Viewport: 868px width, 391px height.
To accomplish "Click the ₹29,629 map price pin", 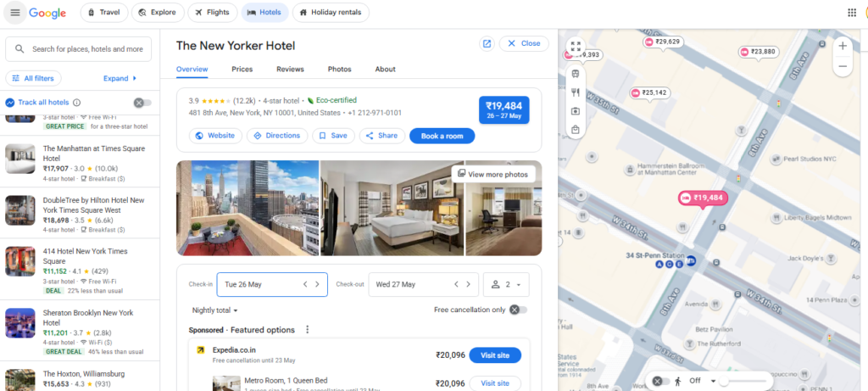I will (663, 42).
